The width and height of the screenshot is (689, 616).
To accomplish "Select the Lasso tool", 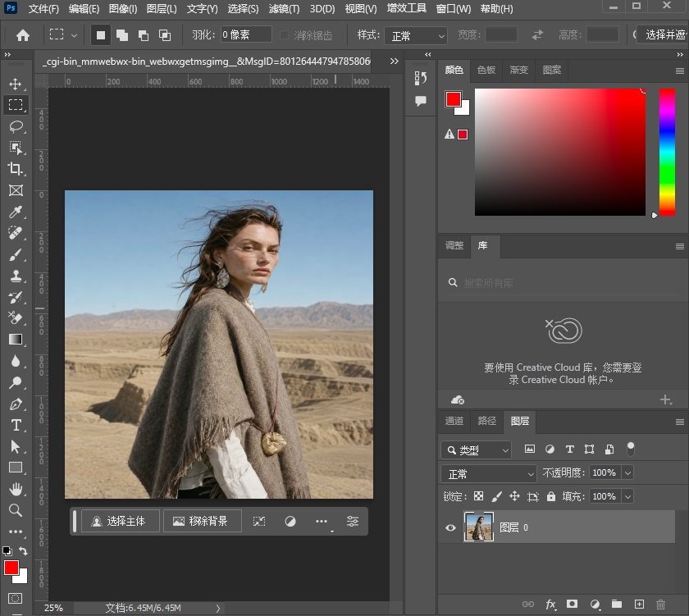I will coord(16,126).
